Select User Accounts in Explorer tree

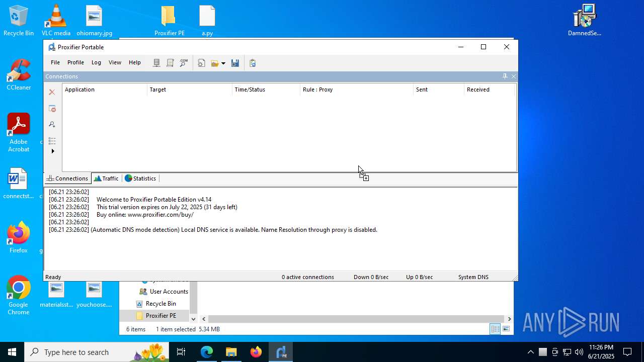point(164,292)
